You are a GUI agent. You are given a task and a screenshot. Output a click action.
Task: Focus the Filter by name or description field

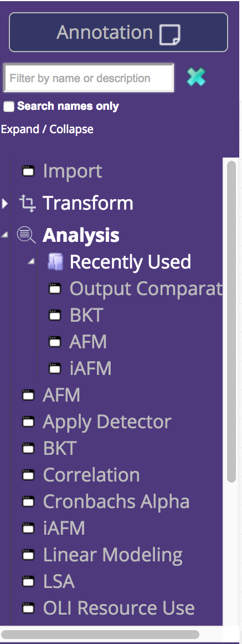(x=89, y=78)
